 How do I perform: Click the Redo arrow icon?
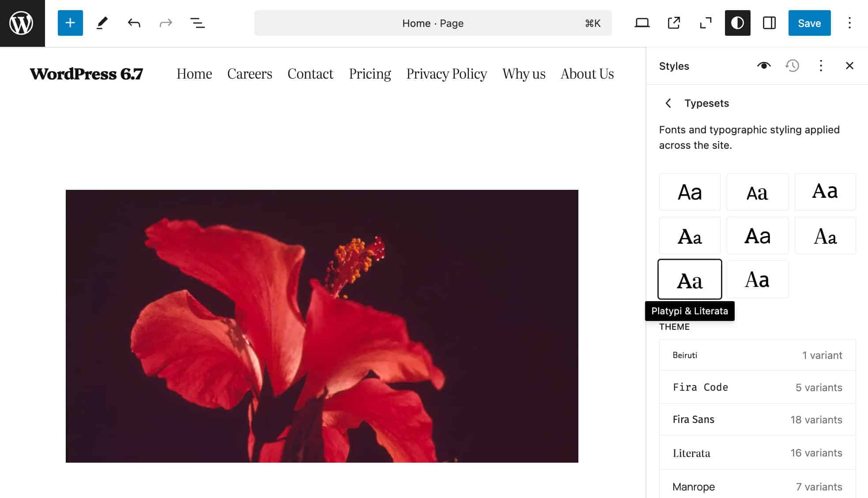[165, 23]
